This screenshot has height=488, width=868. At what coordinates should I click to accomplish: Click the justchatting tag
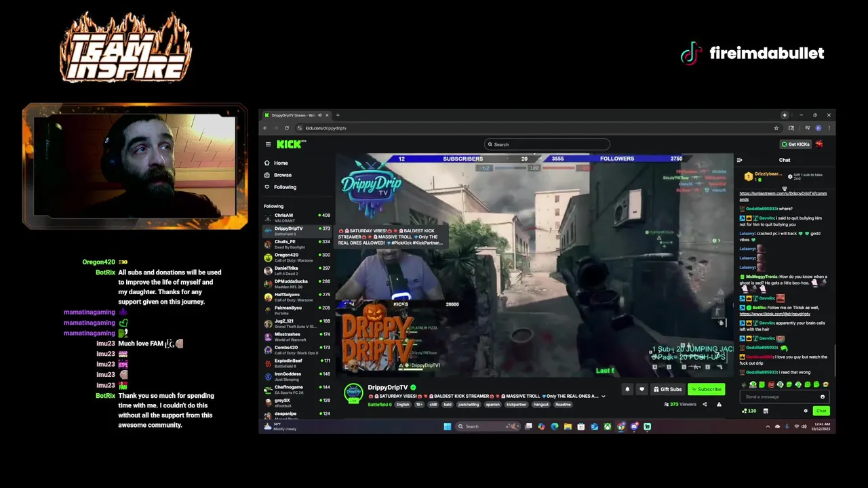point(469,405)
